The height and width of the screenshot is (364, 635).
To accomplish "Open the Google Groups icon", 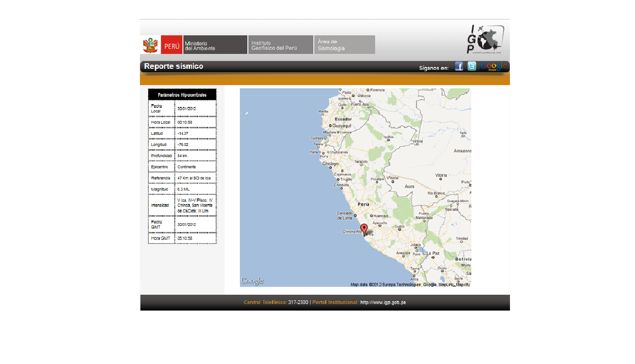I will pos(493,66).
